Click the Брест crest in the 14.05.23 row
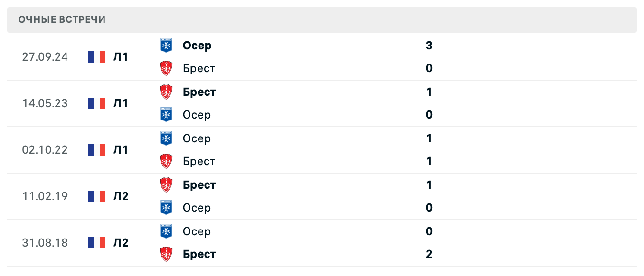Image resolution: width=644 pixels, height=276 pixels. (x=166, y=92)
